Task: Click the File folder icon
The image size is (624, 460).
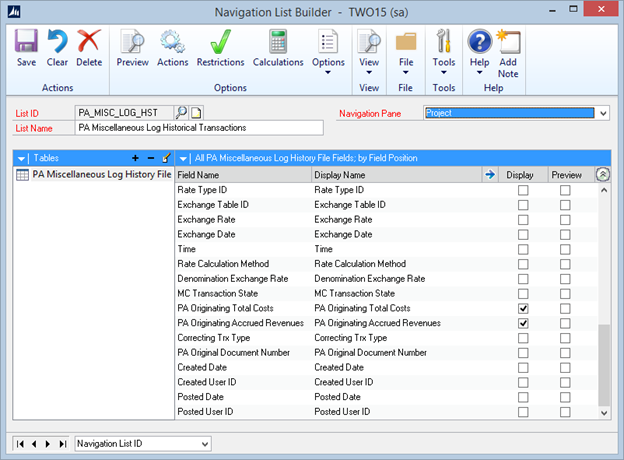Action: click(x=406, y=42)
